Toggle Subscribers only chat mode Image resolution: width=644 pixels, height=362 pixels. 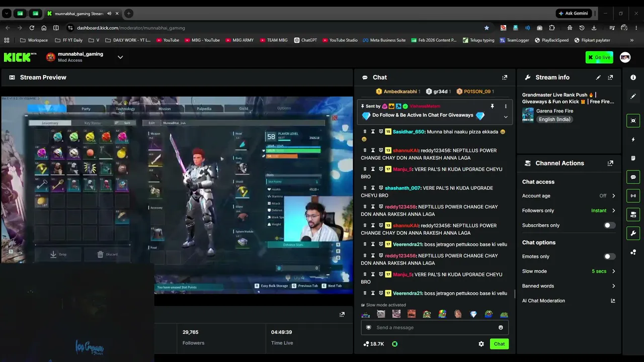tap(609, 225)
